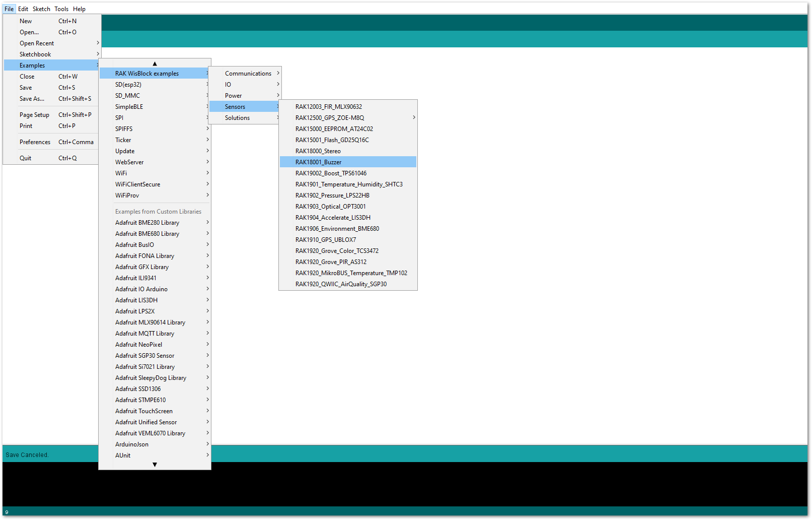Open the AUnit examples submenu
The height and width of the screenshot is (520, 812).
click(x=155, y=456)
